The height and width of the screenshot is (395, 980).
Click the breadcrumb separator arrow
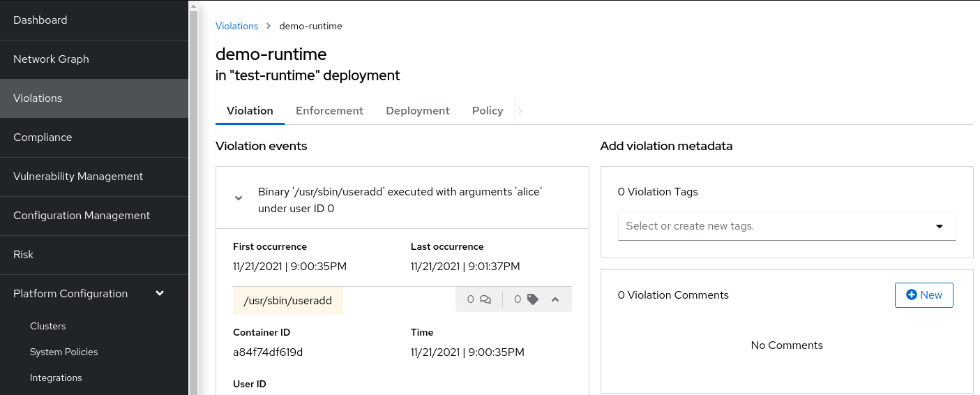coord(269,26)
